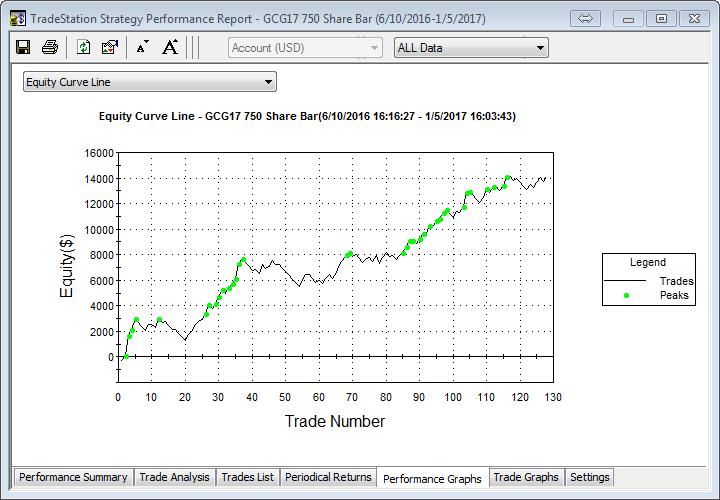Screen dimensions: 720x500
Task: Go to the Trades List tab
Action: pyautogui.click(x=247, y=477)
